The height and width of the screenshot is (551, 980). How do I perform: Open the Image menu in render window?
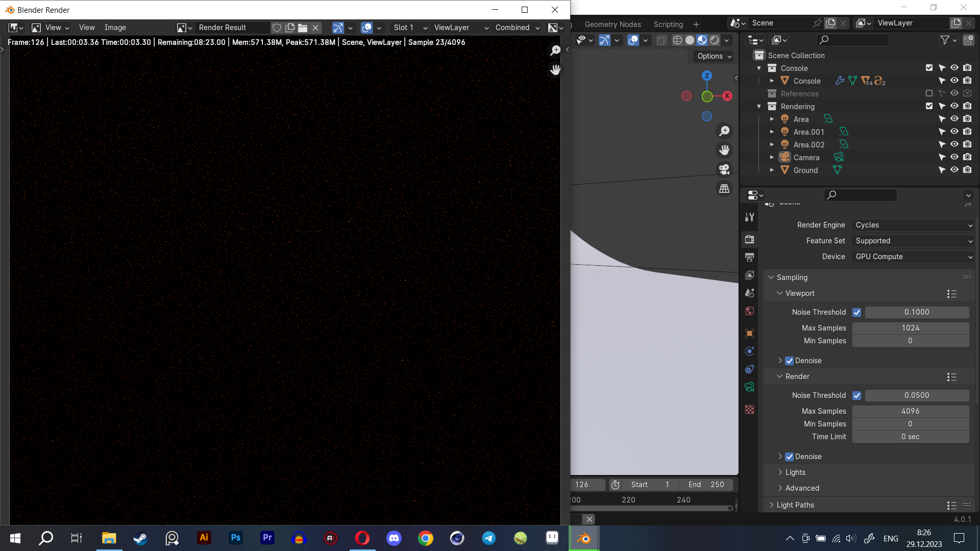point(115,28)
